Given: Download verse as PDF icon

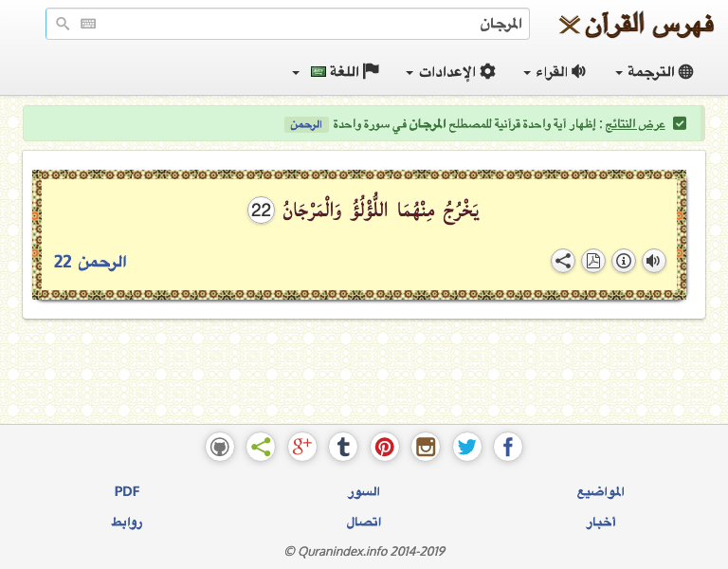Looking at the screenshot, I should point(592,261).
